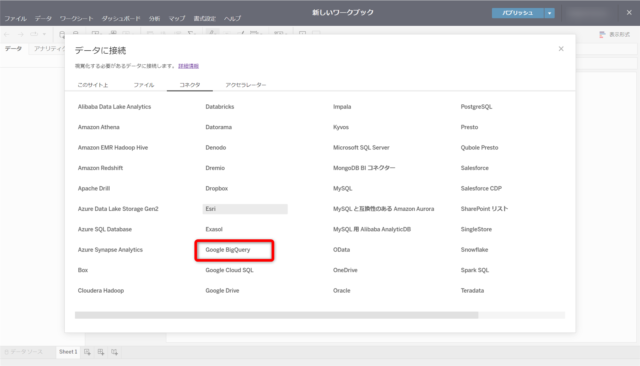Open the 分析 menu

(154, 19)
